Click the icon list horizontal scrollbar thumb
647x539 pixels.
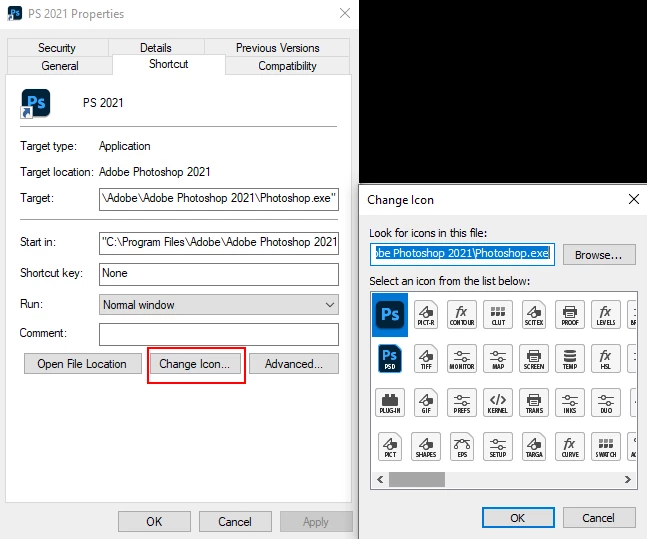coord(417,479)
